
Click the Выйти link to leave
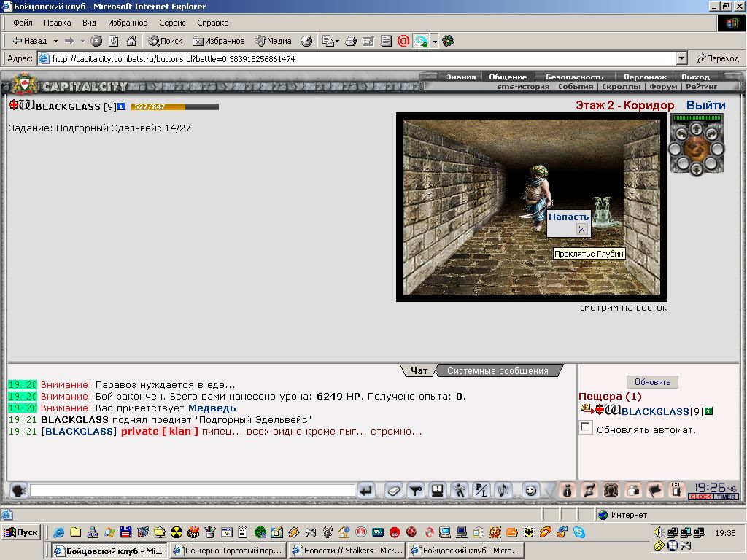[705, 105]
